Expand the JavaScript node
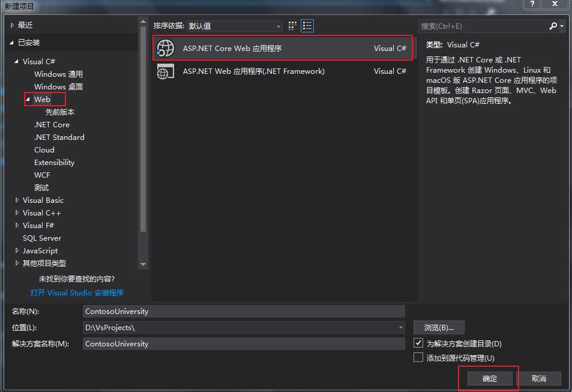Screen dimensions: 572x392 tap(17, 250)
